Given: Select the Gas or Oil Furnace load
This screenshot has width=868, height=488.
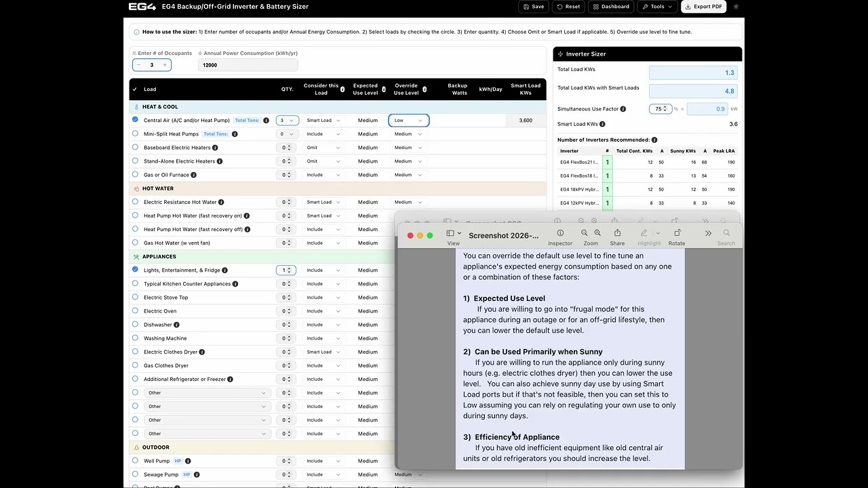Looking at the screenshot, I should tap(135, 174).
